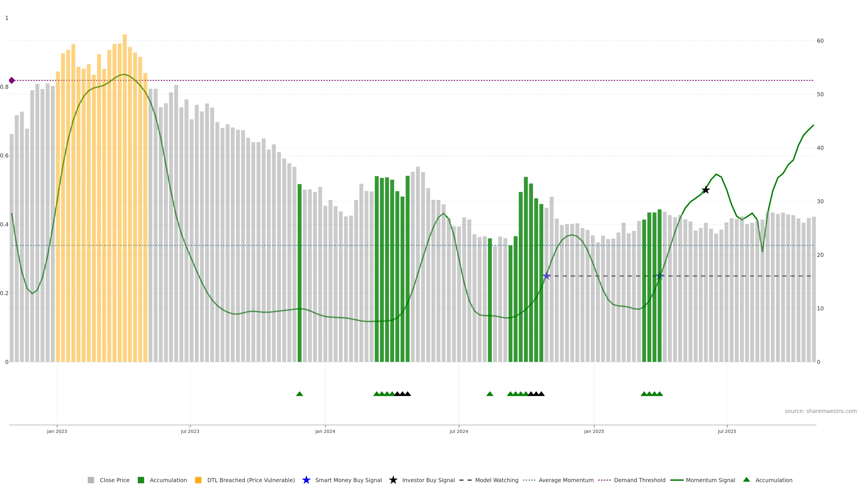This screenshot has height=488, width=868.
Task: Hide DTL Breached (Price Vulnerable) series
Action: pyautogui.click(x=251, y=480)
